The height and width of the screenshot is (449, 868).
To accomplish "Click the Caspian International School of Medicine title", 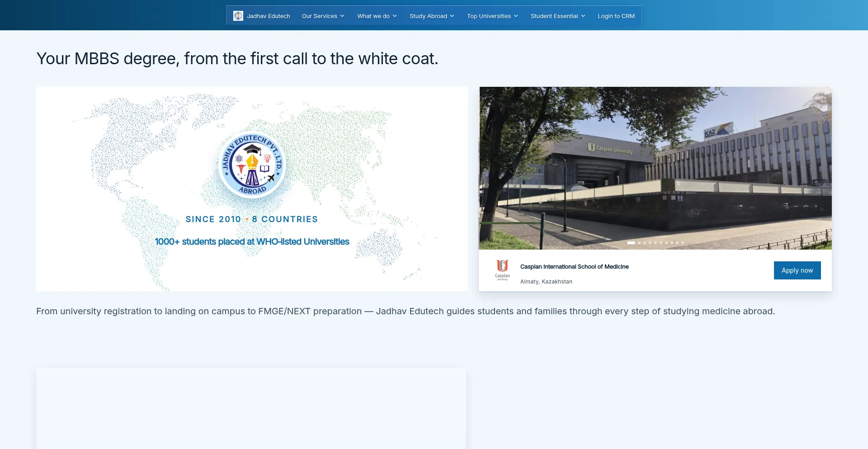I will (x=575, y=267).
